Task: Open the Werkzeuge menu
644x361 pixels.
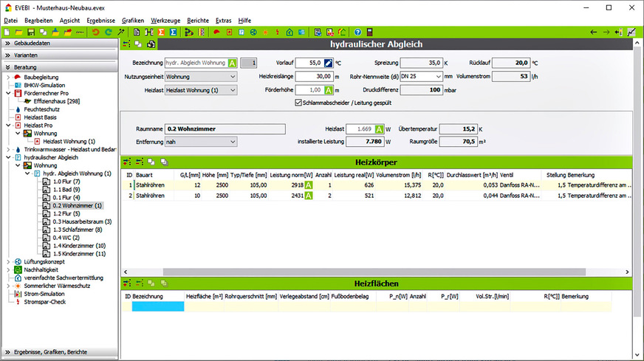Action: point(166,20)
